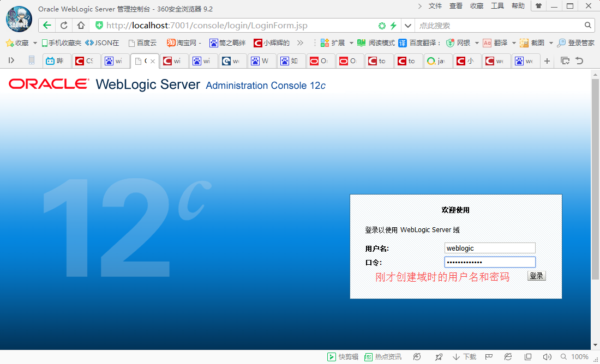Switch to the 如 Baidu tab
This screenshot has width=600, height=364.
[291, 61]
